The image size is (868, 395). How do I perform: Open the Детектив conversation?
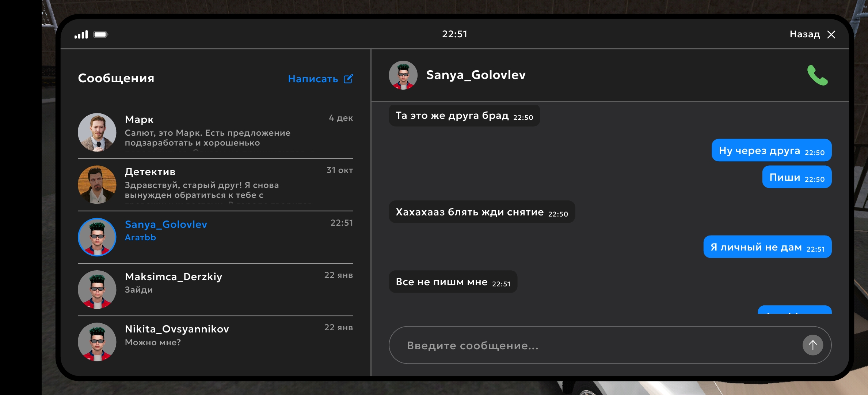pyautogui.click(x=219, y=184)
